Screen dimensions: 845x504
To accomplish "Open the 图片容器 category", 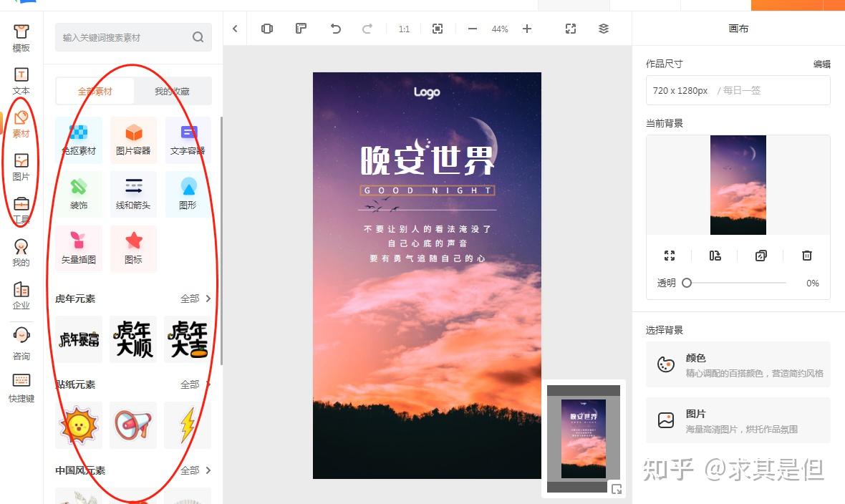I will click(133, 140).
